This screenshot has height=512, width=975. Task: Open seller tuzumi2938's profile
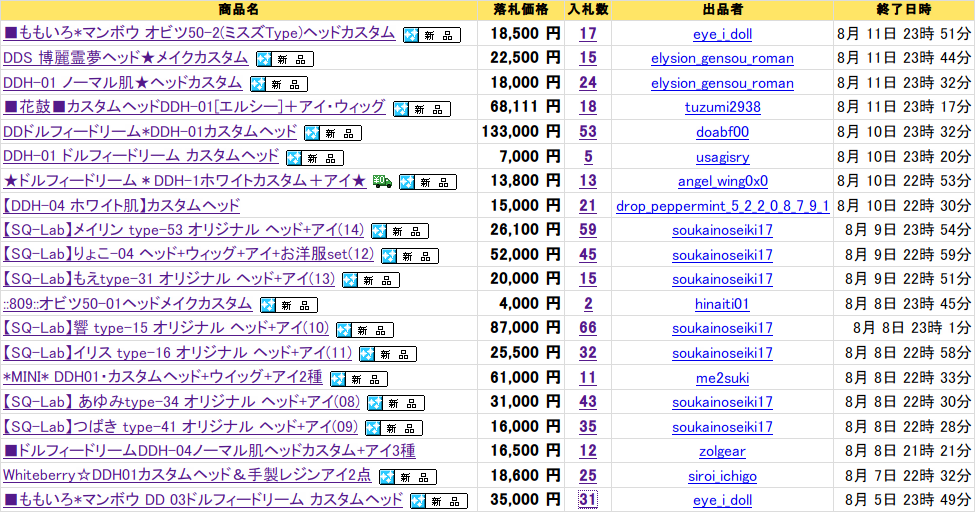coord(722,108)
